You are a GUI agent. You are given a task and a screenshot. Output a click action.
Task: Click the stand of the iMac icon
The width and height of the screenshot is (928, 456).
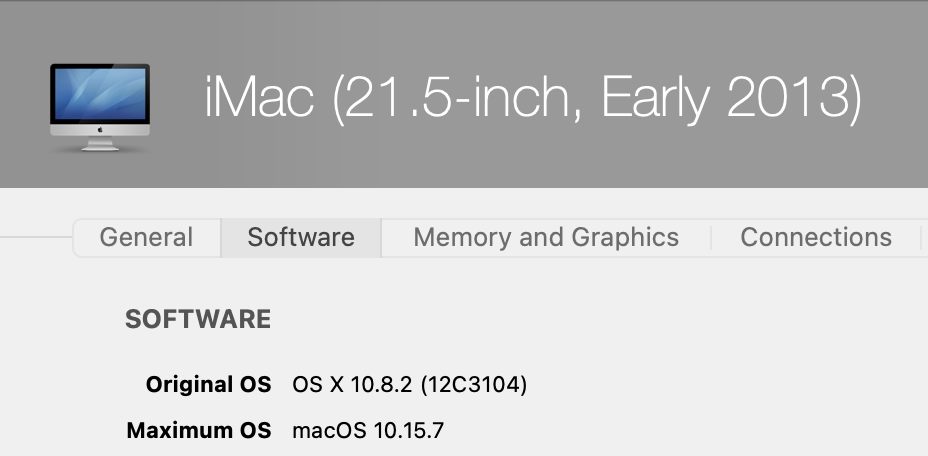click(x=99, y=144)
